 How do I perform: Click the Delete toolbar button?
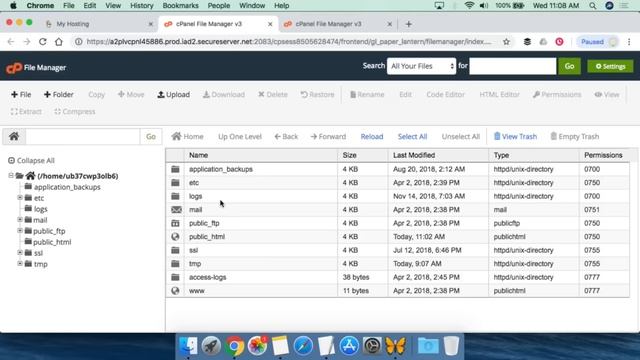[x=273, y=94]
